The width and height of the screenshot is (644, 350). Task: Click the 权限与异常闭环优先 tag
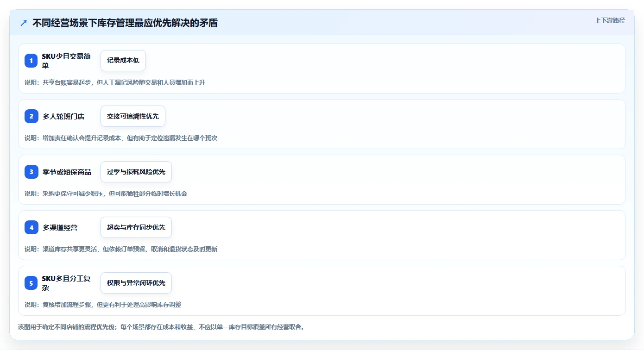coord(136,283)
